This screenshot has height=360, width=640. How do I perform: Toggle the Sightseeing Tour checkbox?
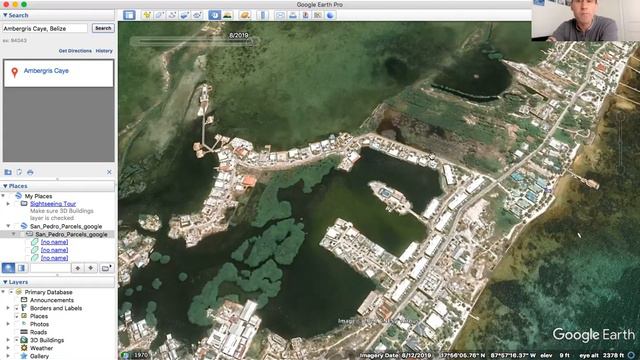coord(17,204)
